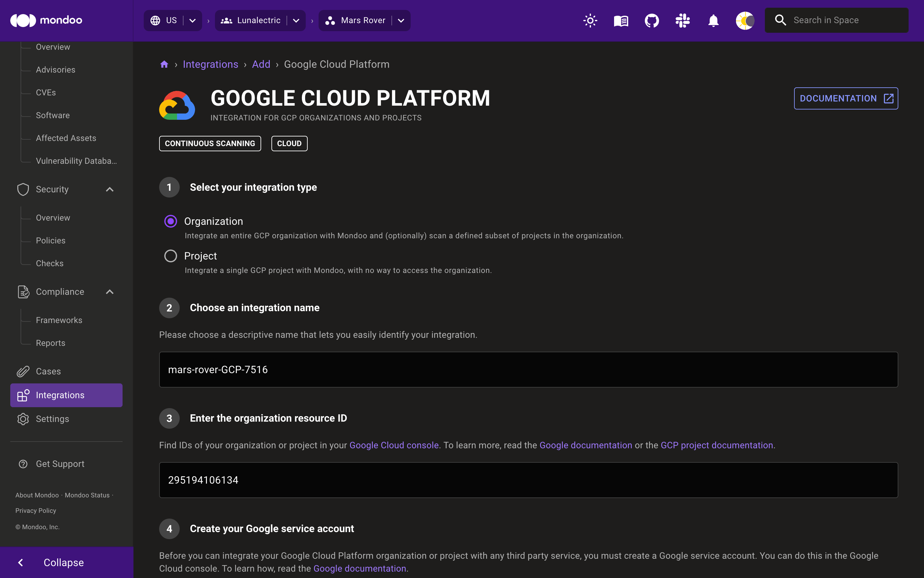Click the Mondoo logo
Screen dimensions: 924x578
pos(46,20)
